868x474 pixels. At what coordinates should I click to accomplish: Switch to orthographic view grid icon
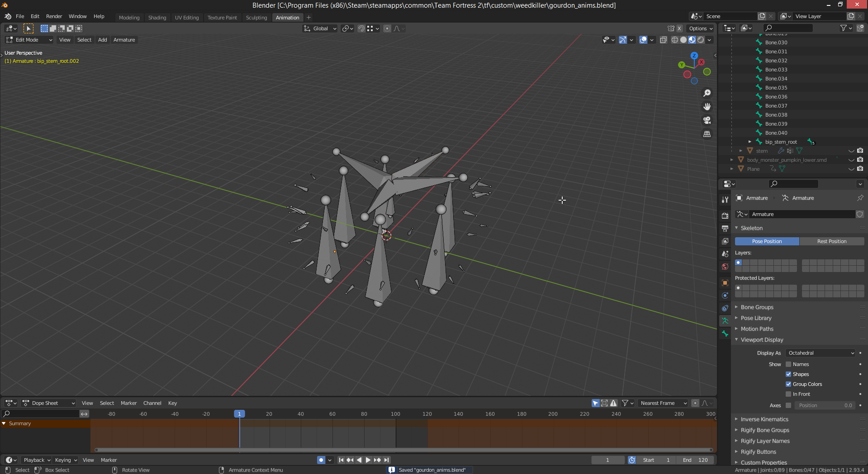click(707, 134)
